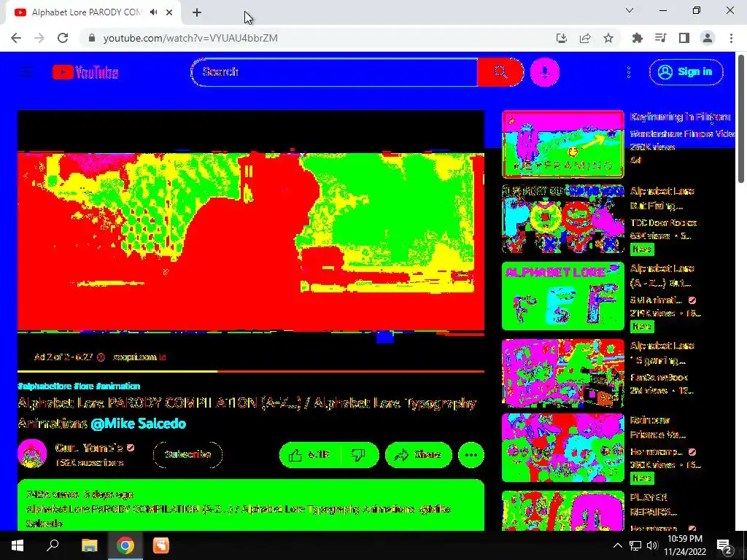The image size is (747, 560).
Task: Go back in browser history
Action: tap(16, 38)
